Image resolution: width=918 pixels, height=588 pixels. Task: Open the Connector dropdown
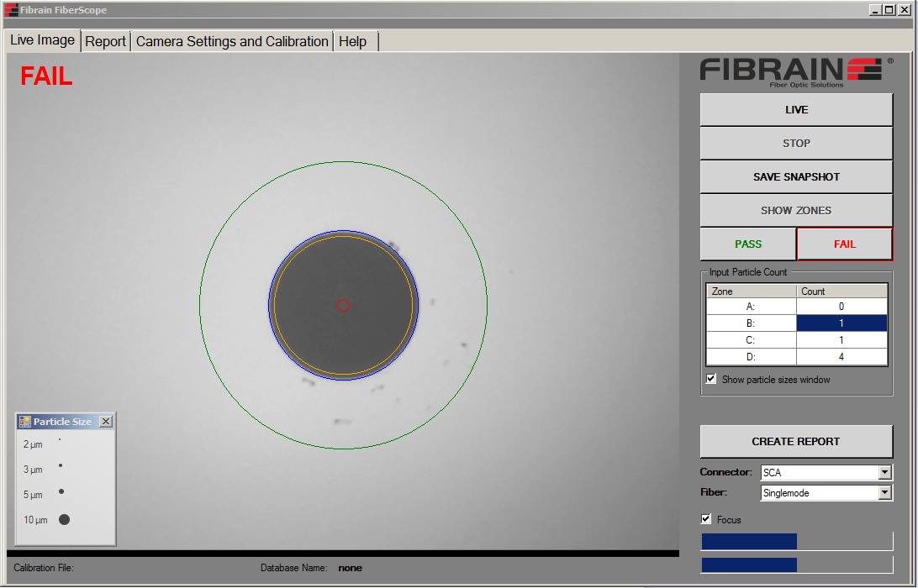pyautogui.click(x=884, y=472)
